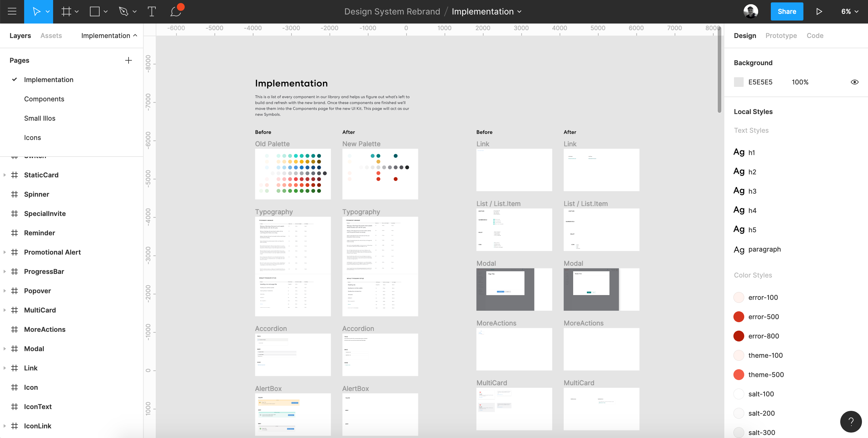Select the Pen tool
This screenshot has width=868, height=438.
[x=124, y=11]
